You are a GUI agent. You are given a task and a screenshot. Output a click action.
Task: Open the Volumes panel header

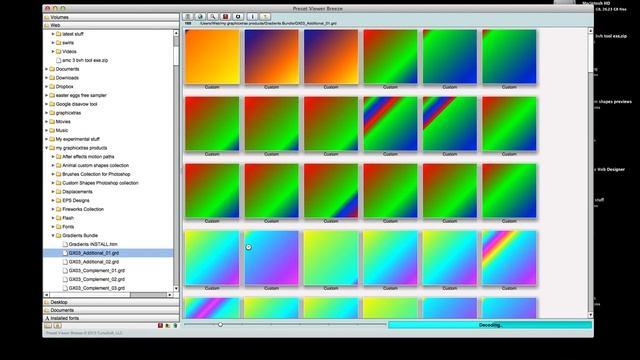[111, 17]
